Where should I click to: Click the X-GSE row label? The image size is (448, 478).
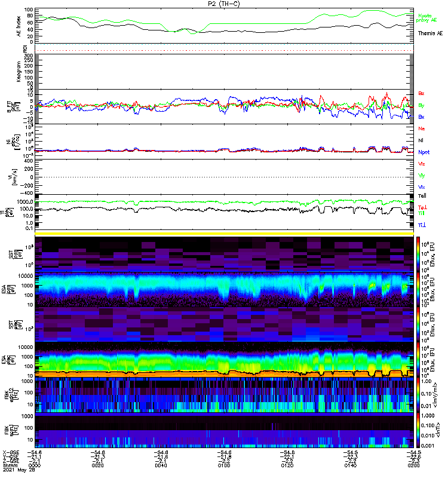coord(11,452)
